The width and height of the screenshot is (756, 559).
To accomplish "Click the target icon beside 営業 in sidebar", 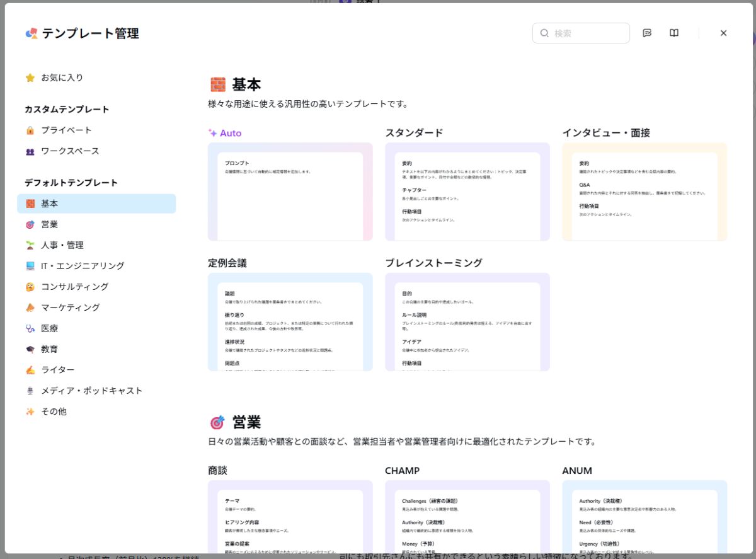I will [x=30, y=225].
